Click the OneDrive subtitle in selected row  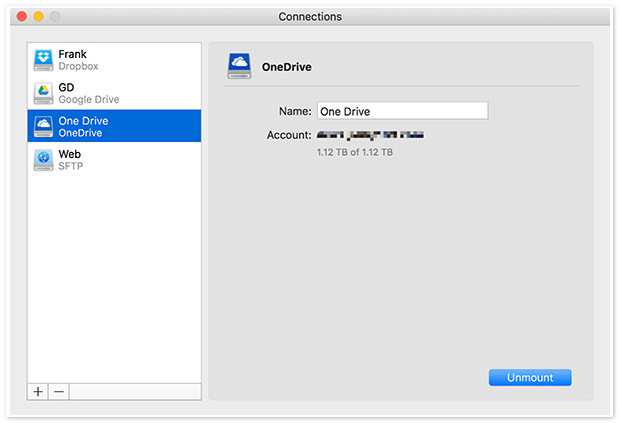[80, 133]
